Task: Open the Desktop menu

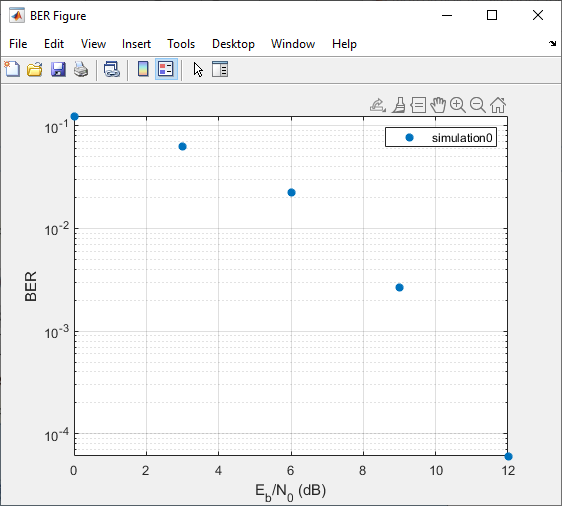Action: (233, 44)
